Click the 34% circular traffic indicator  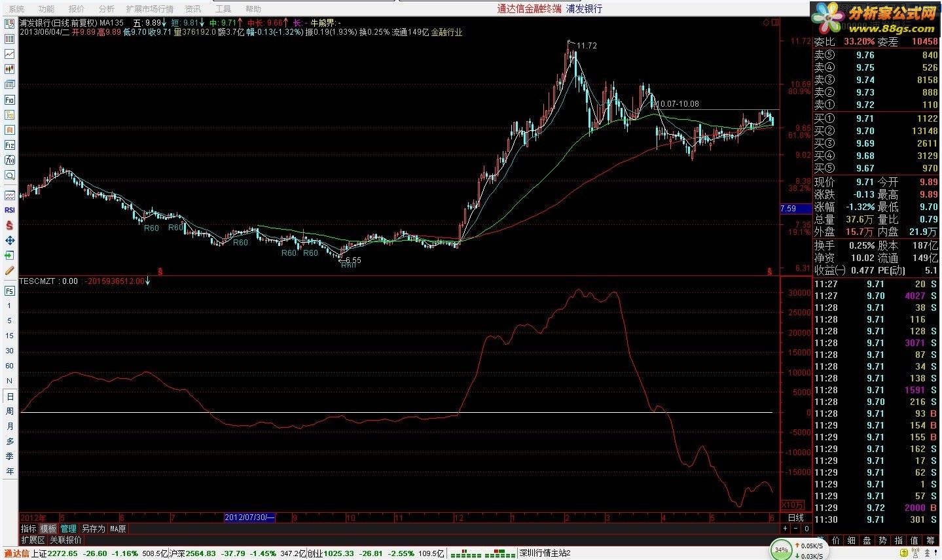click(x=781, y=550)
